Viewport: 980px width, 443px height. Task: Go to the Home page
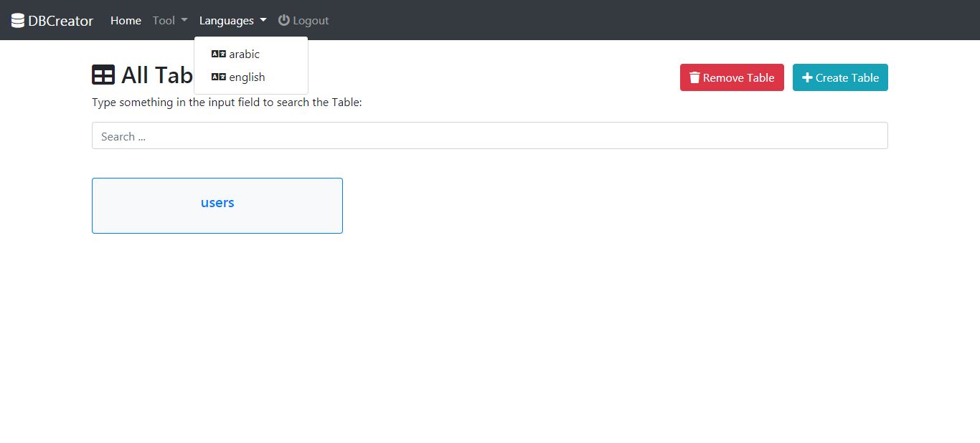pos(126,21)
